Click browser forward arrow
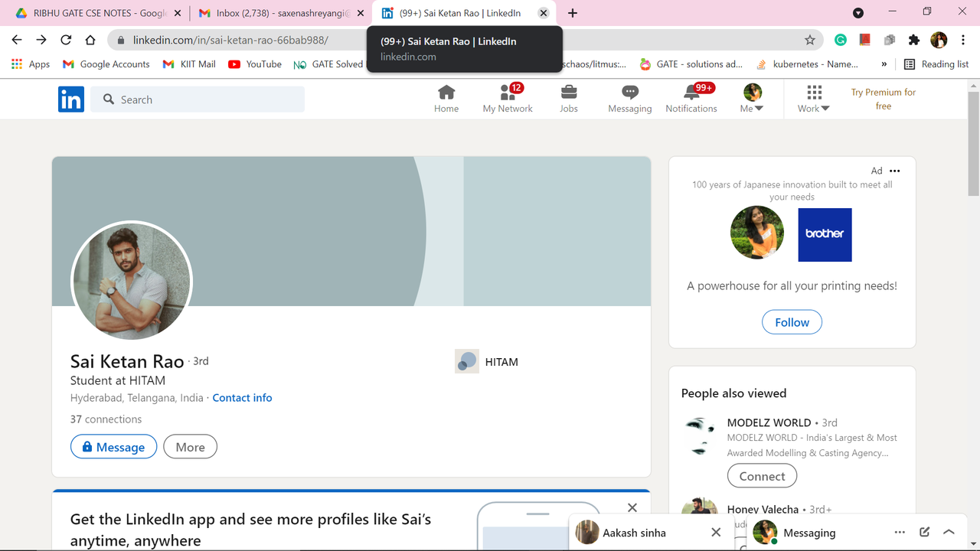 pyautogui.click(x=41, y=40)
